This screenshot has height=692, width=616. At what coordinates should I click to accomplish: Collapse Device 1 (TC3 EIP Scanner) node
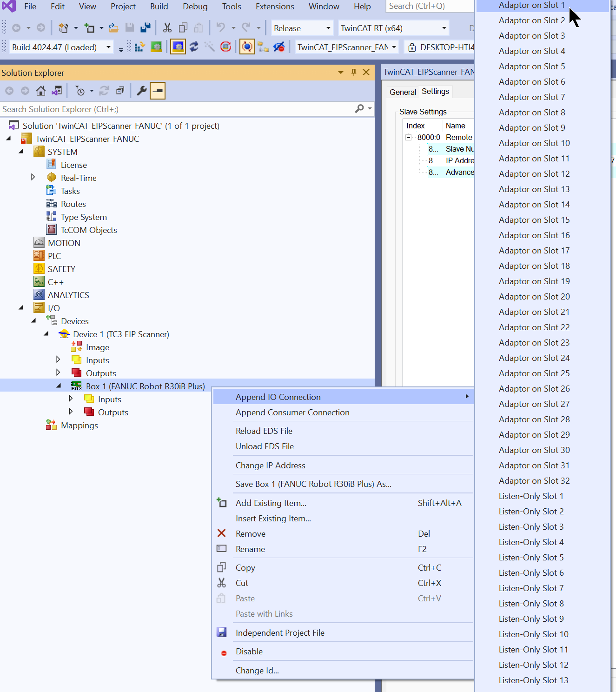coord(46,334)
